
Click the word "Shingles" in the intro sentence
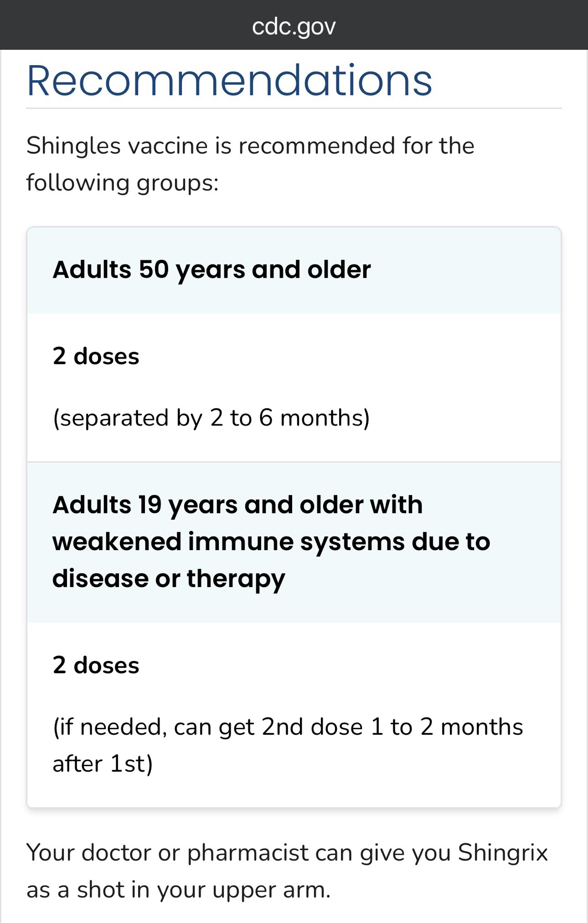[73, 146]
